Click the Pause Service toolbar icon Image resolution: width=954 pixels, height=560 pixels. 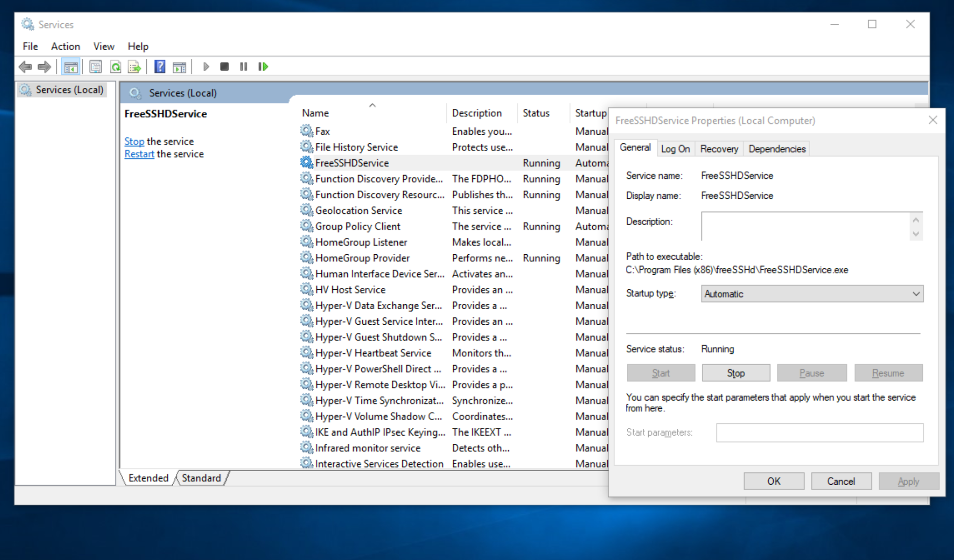tap(244, 67)
